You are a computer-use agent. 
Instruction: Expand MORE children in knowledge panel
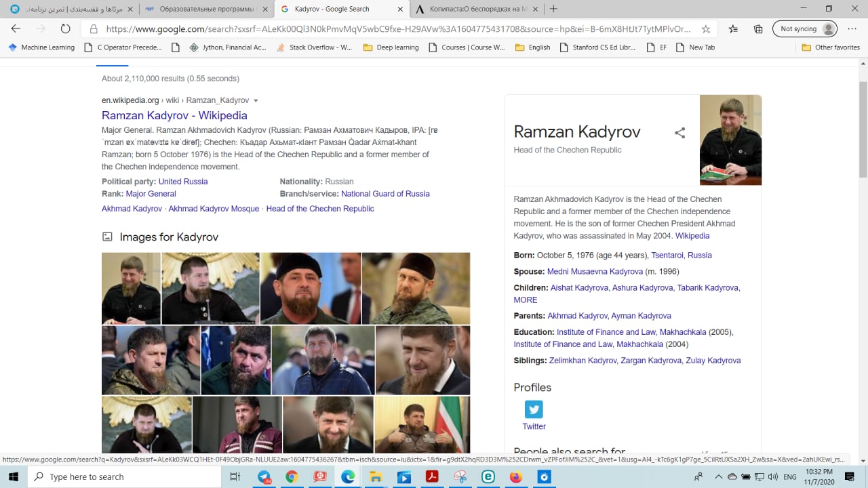pos(526,300)
